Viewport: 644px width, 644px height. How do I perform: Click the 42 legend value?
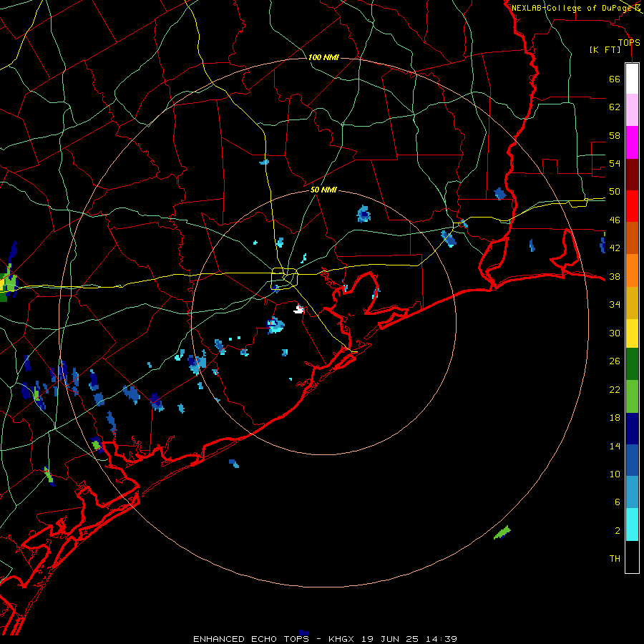(x=615, y=248)
